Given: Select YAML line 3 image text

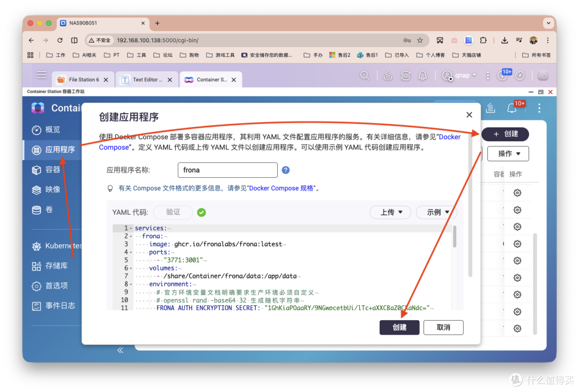Looking at the screenshot, I should 216,244.
